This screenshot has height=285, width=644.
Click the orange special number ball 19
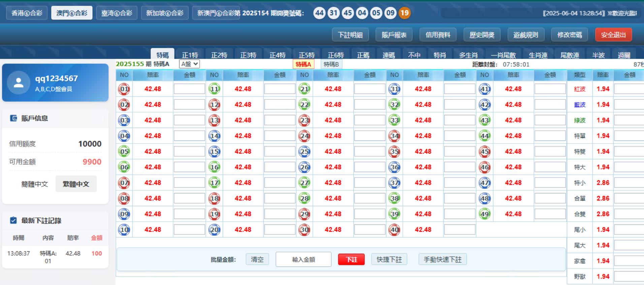coord(405,13)
